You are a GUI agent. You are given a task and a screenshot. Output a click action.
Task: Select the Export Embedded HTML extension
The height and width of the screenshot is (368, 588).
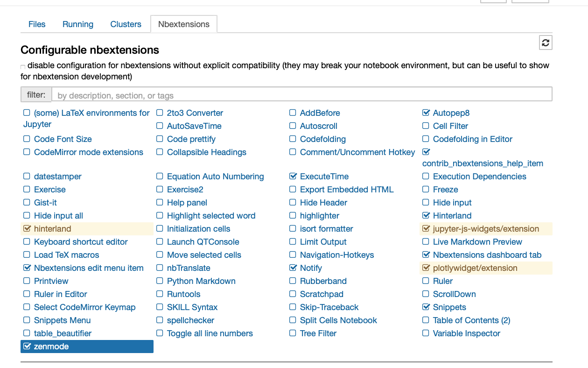coord(347,190)
